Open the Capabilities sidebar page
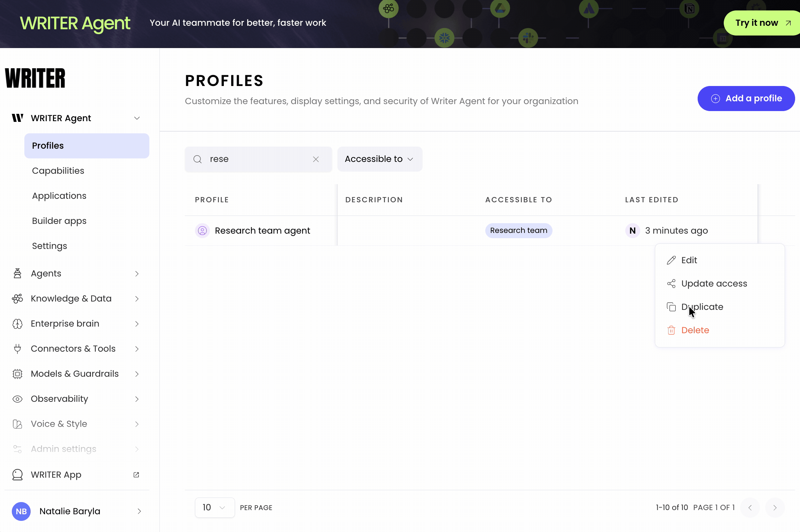The image size is (800, 532). (58, 171)
